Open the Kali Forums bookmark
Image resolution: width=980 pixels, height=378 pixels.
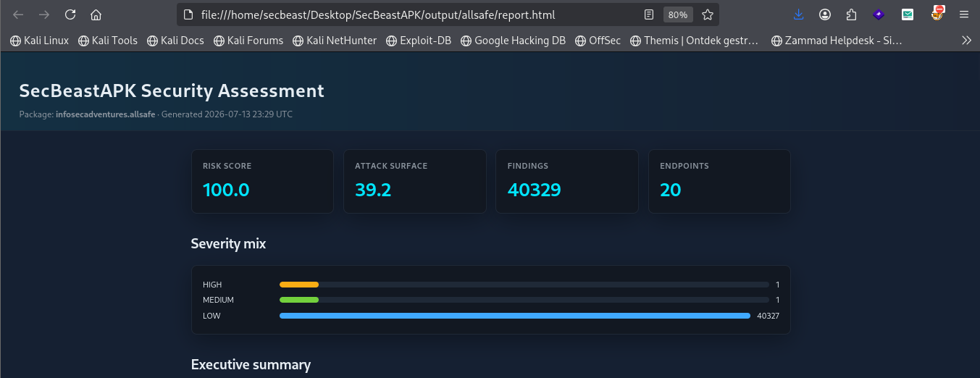point(248,41)
